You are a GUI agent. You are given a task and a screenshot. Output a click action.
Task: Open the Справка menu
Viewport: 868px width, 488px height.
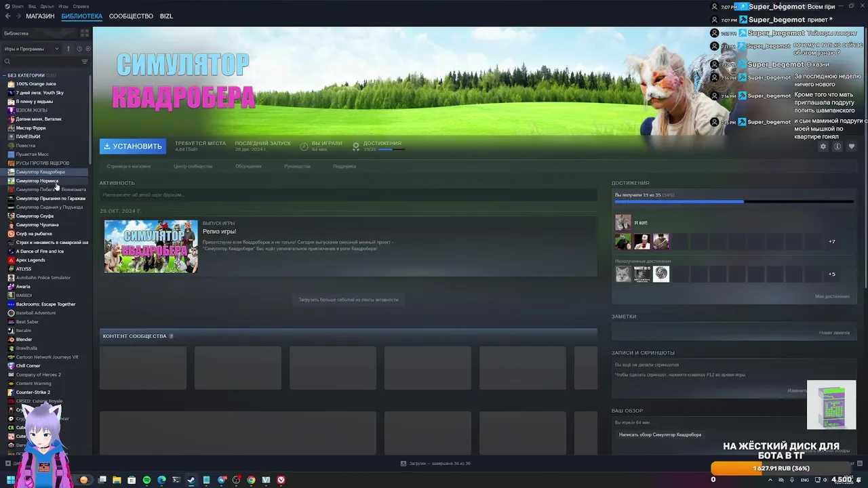[x=81, y=6]
